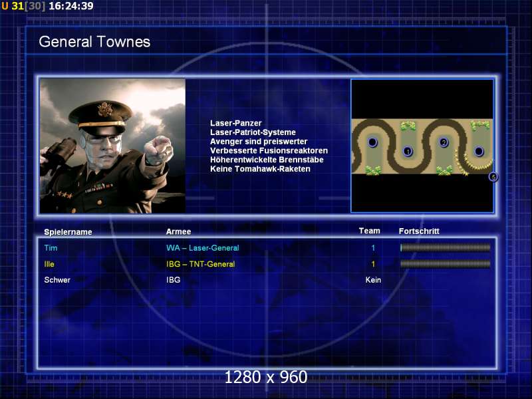Screen dimensions: 532x399
Task: Click army entry IBG – TNT-General
Action: (x=201, y=264)
